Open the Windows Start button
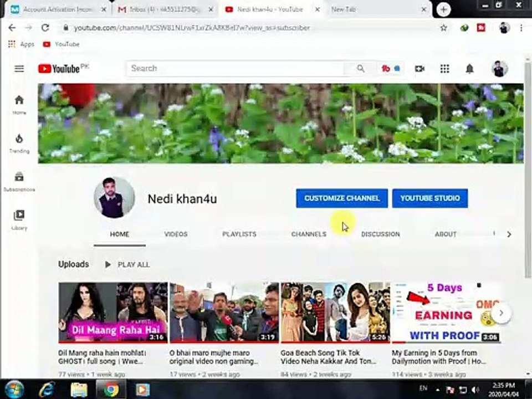The image size is (532, 399). 14,389
